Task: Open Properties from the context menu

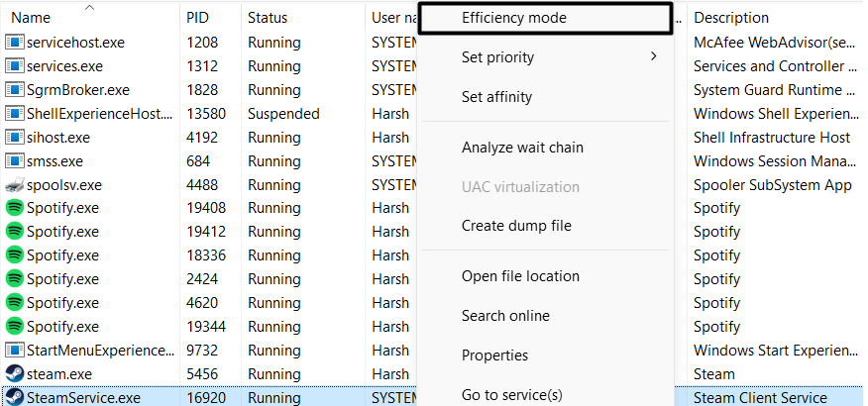Action: [x=494, y=355]
